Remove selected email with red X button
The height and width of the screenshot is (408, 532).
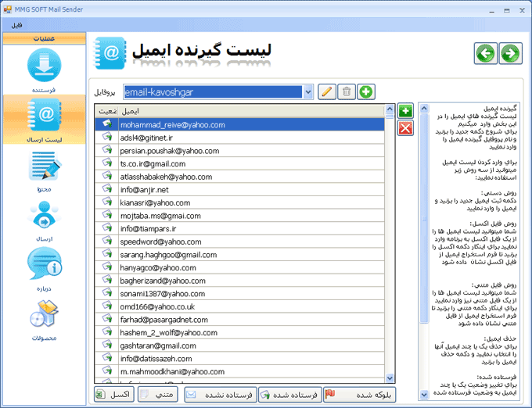(x=405, y=128)
